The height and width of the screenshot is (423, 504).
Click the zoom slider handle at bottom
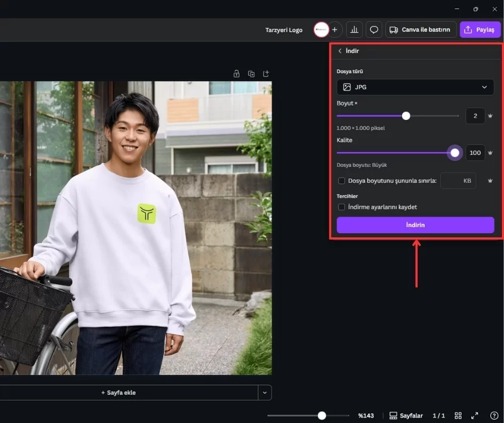[322, 416]
